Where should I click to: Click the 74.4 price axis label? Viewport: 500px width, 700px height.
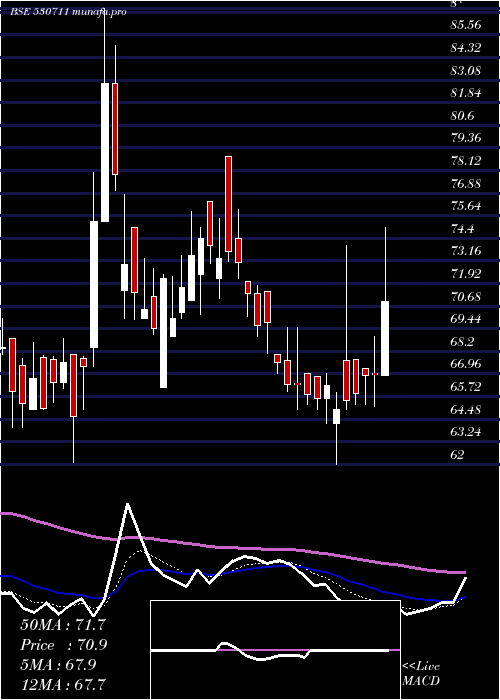click(462, 229)
